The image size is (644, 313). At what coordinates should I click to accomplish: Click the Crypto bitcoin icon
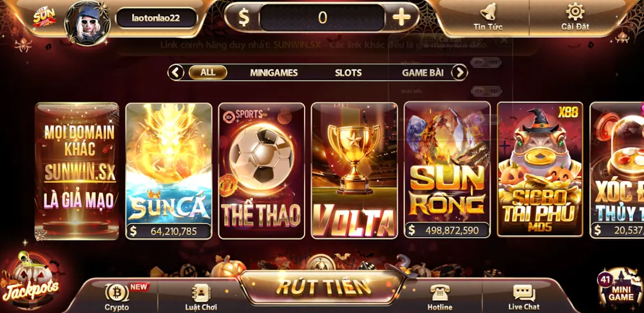click(x=117, y=292)
